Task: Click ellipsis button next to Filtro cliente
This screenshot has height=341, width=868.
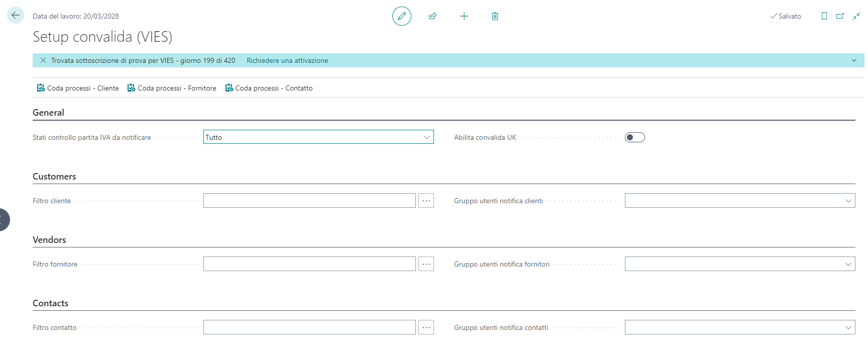Action: pyautogui.click(x=426, y=201)
